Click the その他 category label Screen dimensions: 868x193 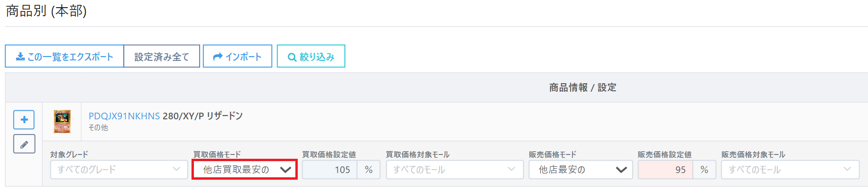pos(98,127)
